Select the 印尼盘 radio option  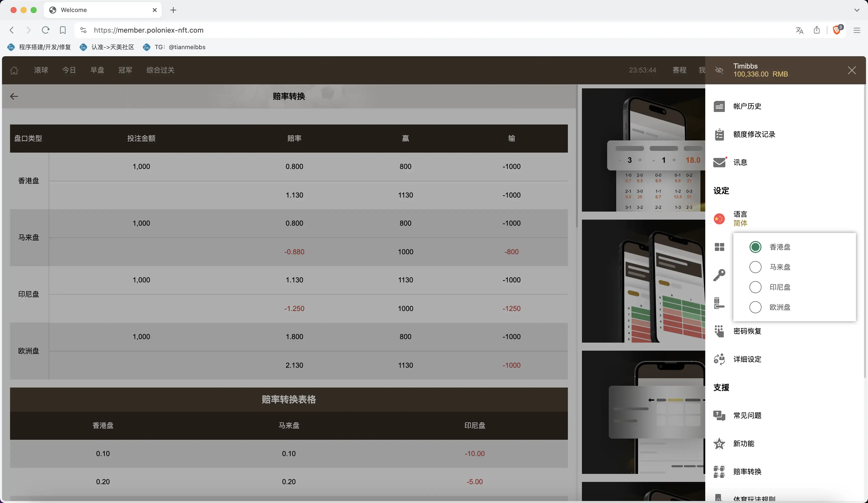click(x=755, y=287)
